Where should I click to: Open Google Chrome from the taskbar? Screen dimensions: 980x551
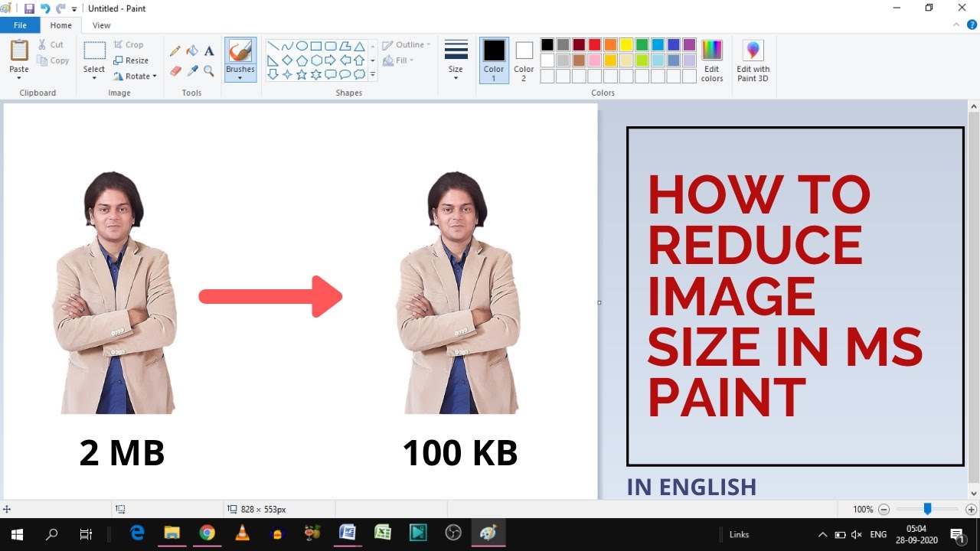207,533
